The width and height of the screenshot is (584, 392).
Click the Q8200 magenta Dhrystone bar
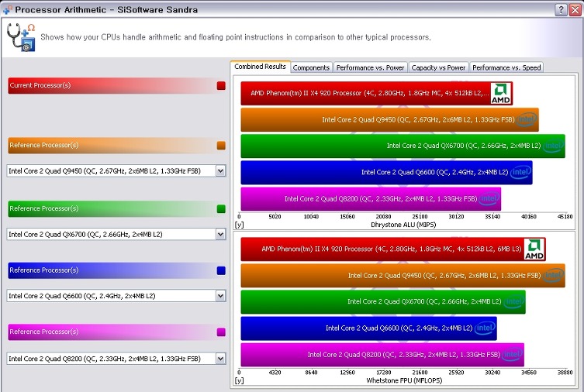371,199
